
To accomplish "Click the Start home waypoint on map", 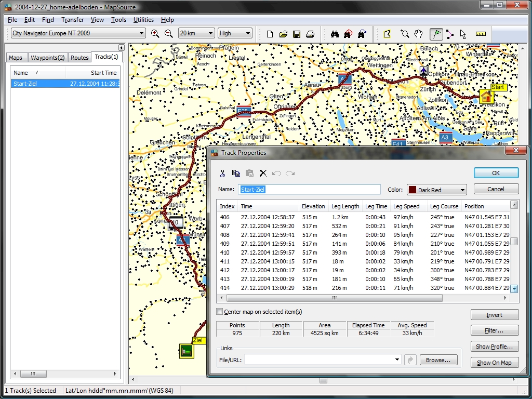I will pyautogui.click(x=486, y=97).
